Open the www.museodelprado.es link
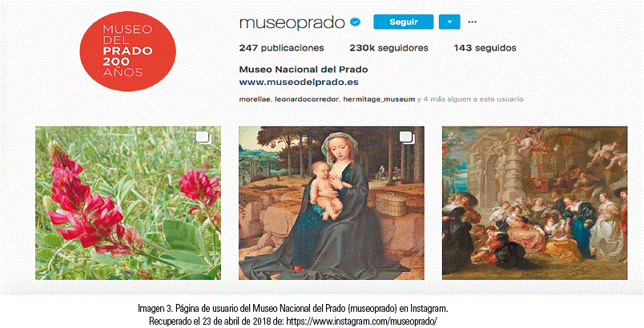The image size is (644, 328). [299, 83]
